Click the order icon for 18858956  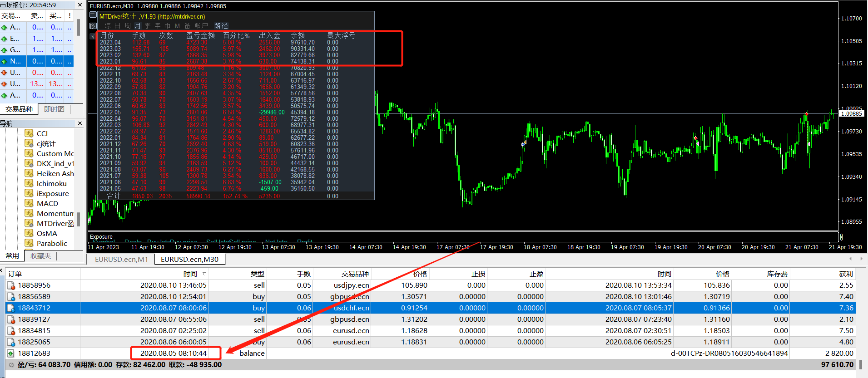point(11,285)
